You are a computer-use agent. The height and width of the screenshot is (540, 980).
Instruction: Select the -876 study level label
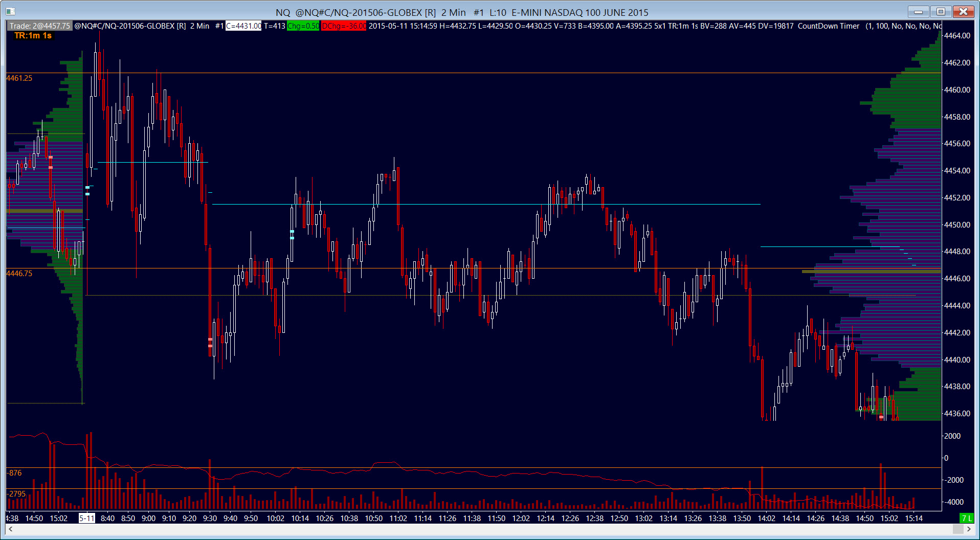pos(15,473)
